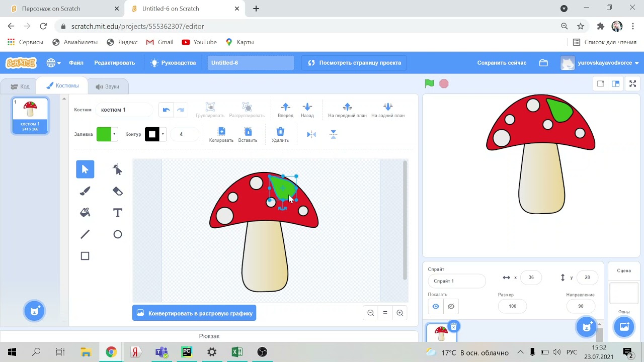This screenshot has width=644, height=362.
Task: Open Chrome in the Windows taskbar
Action: click(111, 352)
